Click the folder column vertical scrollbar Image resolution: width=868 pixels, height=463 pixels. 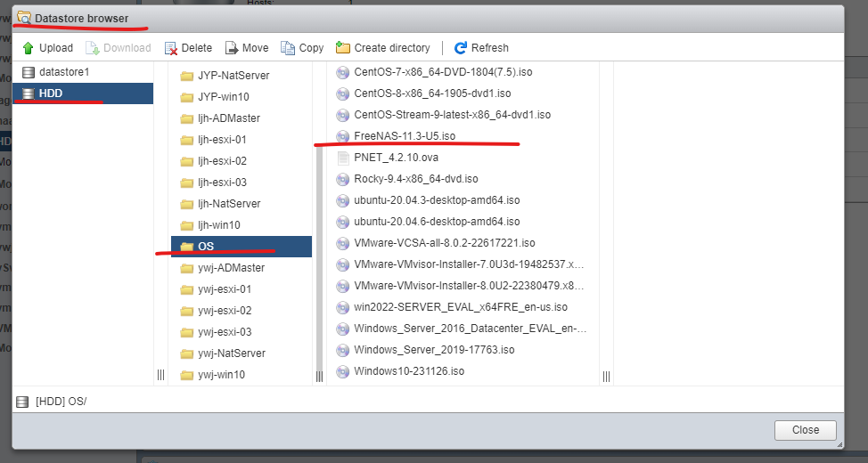319,257
